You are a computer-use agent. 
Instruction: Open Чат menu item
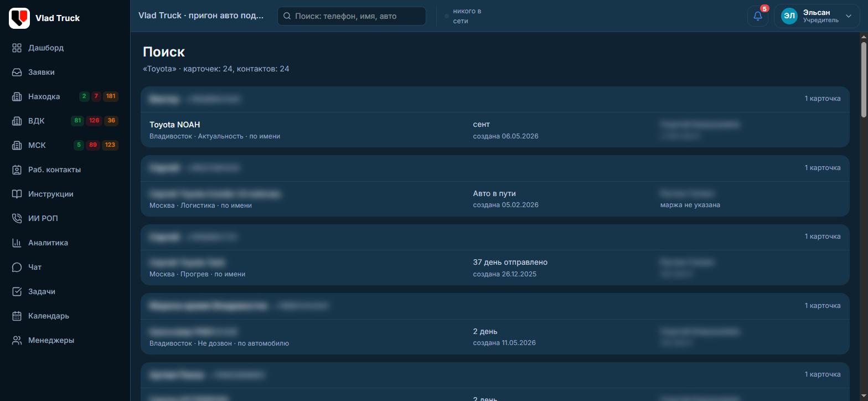(65, 268)
